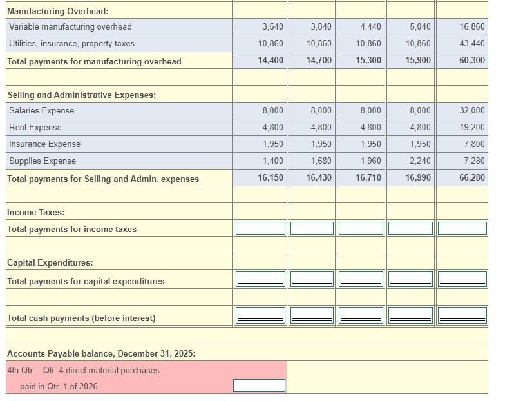Screen dimensions: 532x401
Task: Select the 'Utilities, insurance, property taxes' label
Action: 71,43
